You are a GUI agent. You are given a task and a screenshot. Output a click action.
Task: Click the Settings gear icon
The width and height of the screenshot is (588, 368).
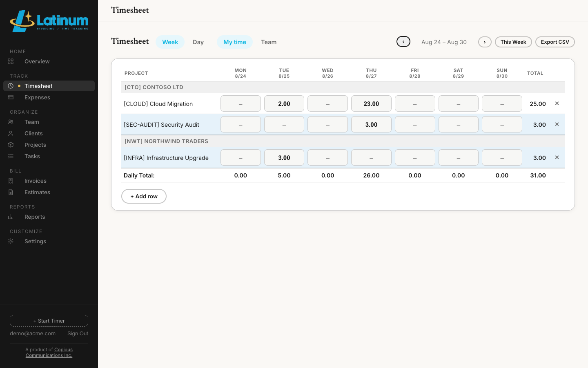tap(11, 241)
